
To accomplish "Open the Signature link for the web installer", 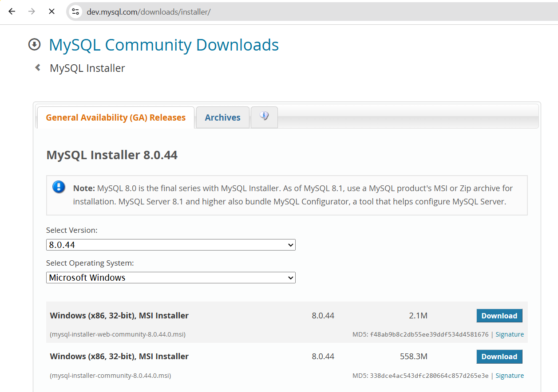I will click(x=509, y=334).
